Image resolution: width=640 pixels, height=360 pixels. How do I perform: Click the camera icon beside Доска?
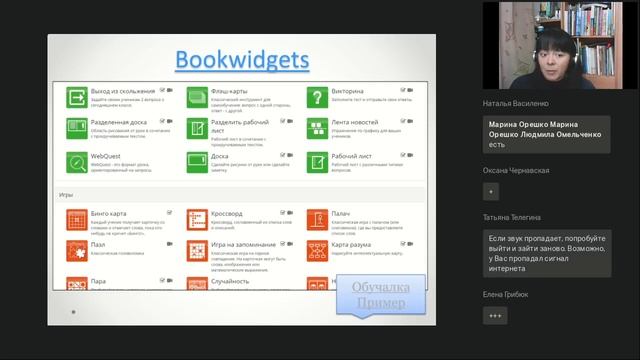[290, 155]
